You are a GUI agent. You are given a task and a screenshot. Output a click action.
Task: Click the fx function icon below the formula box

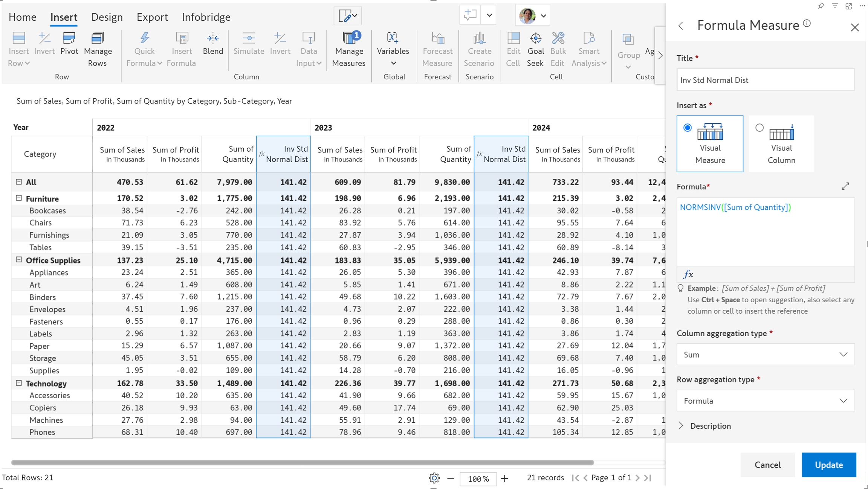[688, 274]
